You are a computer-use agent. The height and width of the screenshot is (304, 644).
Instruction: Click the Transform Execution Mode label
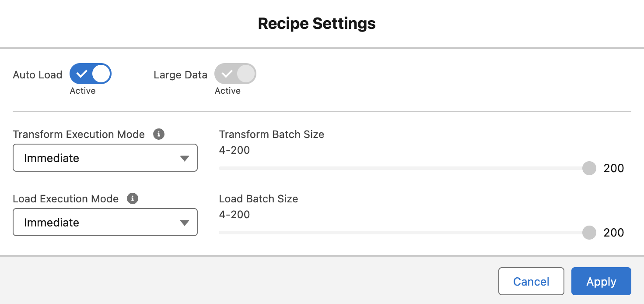(79, 134)
